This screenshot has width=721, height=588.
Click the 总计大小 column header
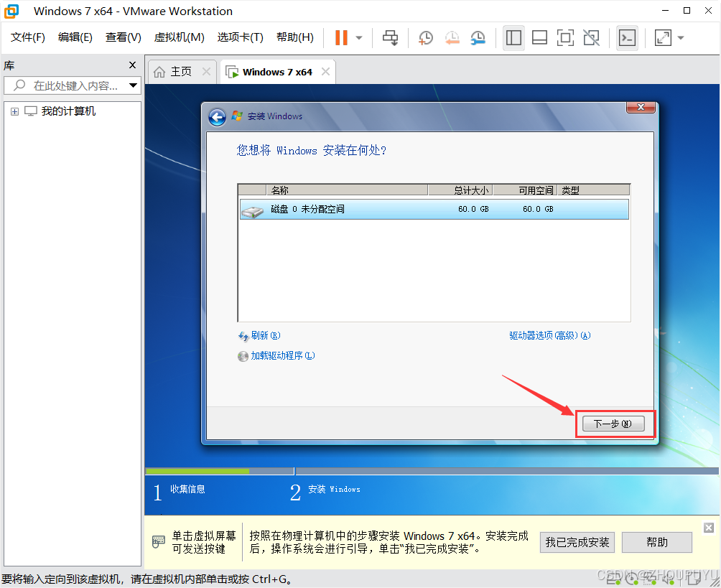[460, 190]
